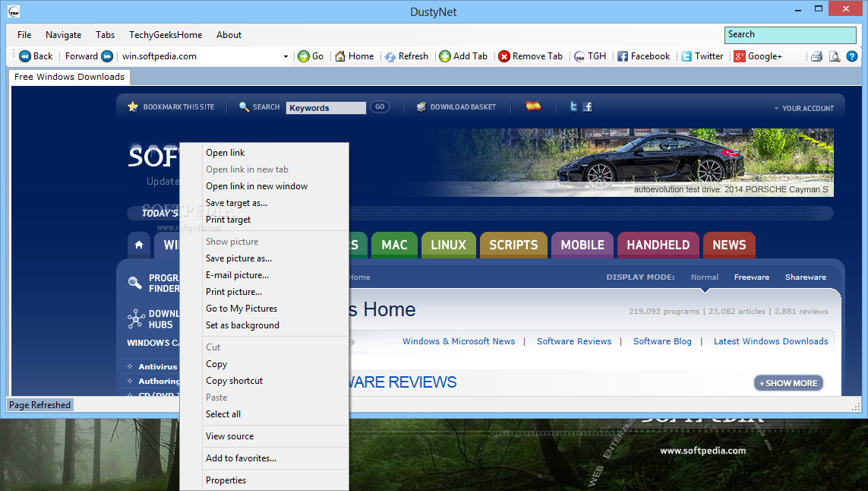Click the home icon tab on Softpedia
868x491 pixels.
click(x=139, y=245)
